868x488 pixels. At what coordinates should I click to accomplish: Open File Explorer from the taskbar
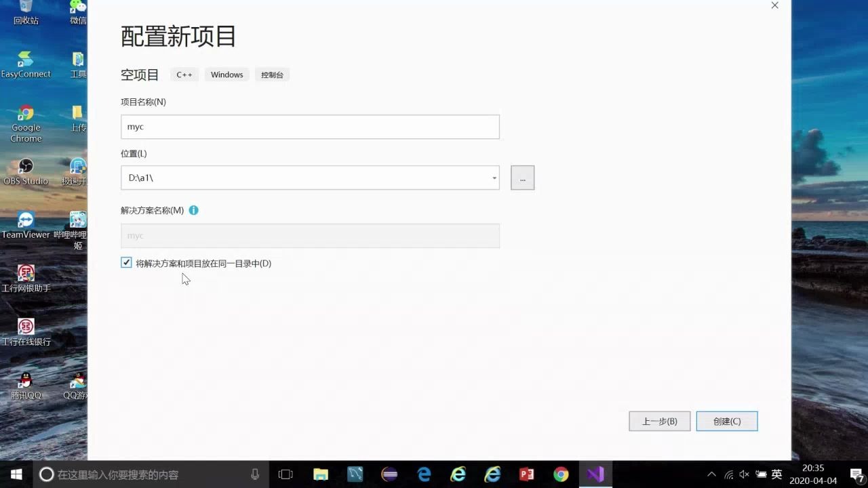click(x=321, y=474)
